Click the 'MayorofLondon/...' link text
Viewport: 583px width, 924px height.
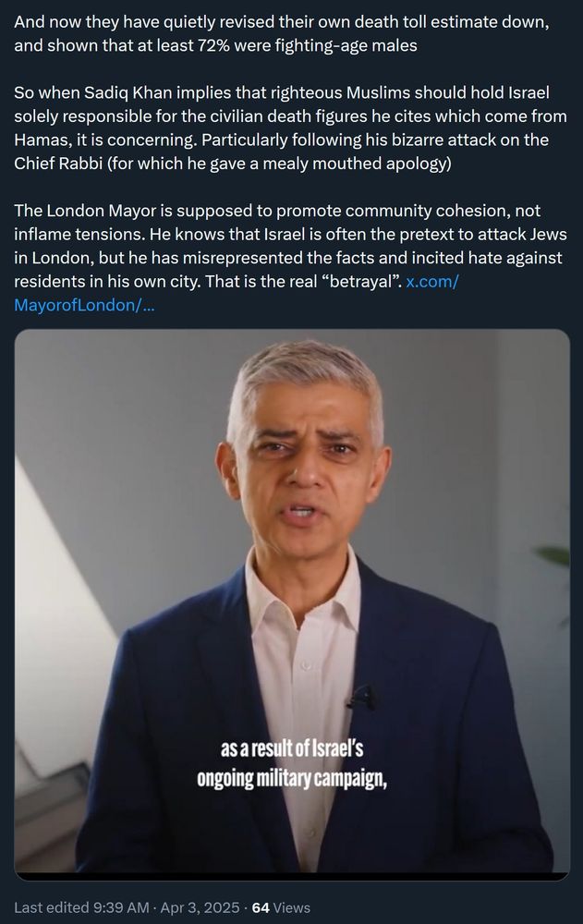click(x=84, y=305)
